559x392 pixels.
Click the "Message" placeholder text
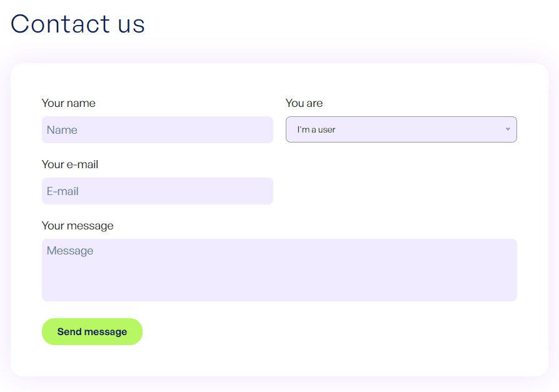[70, 251]
